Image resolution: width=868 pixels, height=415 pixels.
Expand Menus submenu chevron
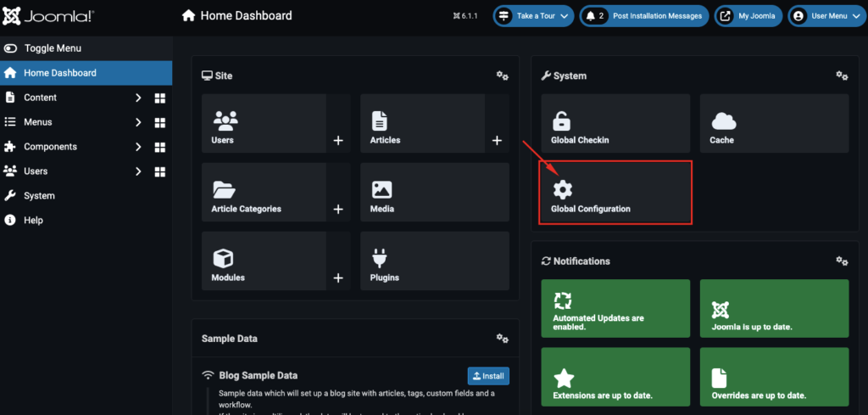(x=138, y=122)
